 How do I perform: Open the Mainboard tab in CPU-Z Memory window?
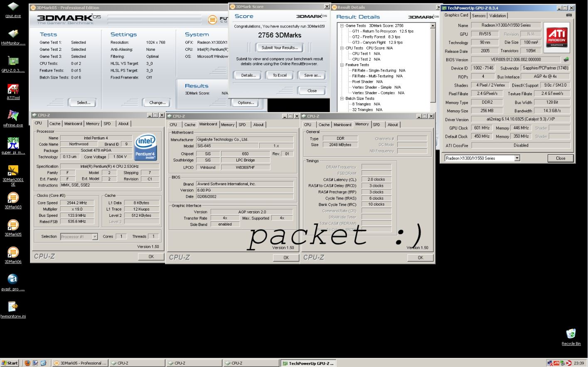pos(342,124)
